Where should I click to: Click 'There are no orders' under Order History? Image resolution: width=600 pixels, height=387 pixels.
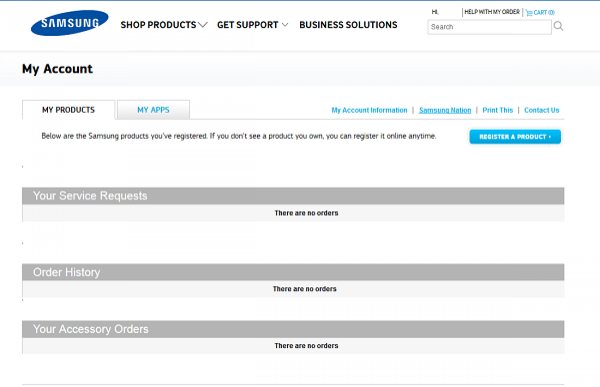(305, 289)
